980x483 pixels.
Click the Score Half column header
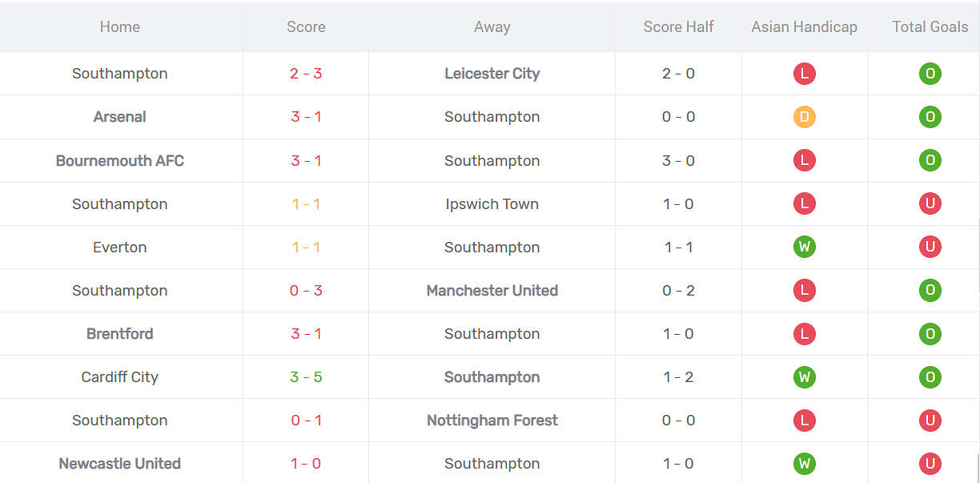point(678,26)
